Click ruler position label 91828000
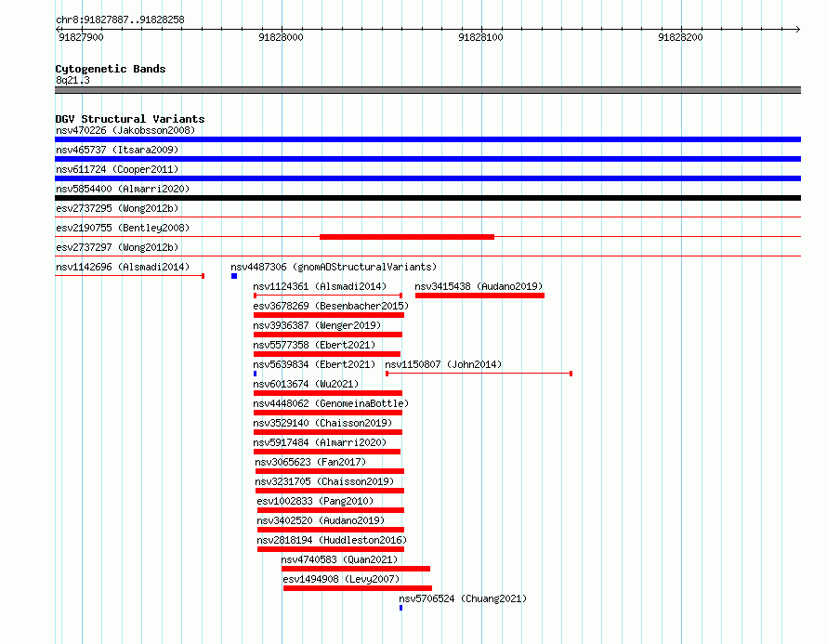 coord(282,37)
